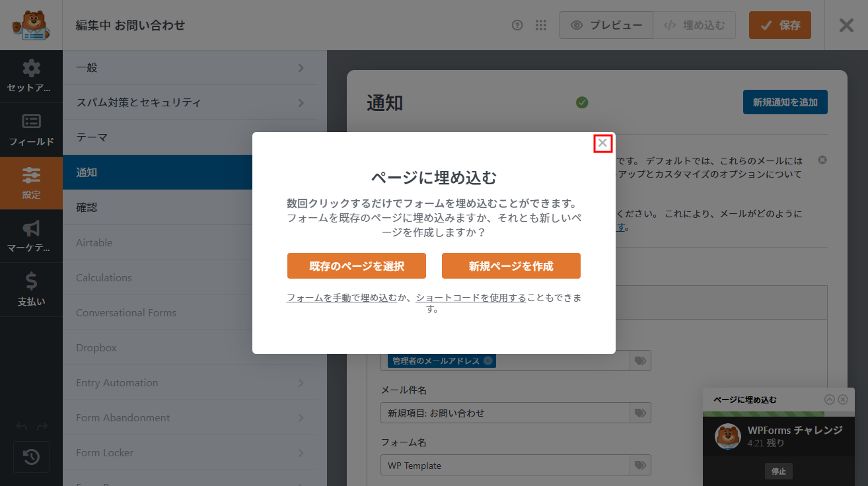The image size is (868, 486).
Task: Follow the フォームを手動で埋め込む link
Action: click(x=342, y=298)
